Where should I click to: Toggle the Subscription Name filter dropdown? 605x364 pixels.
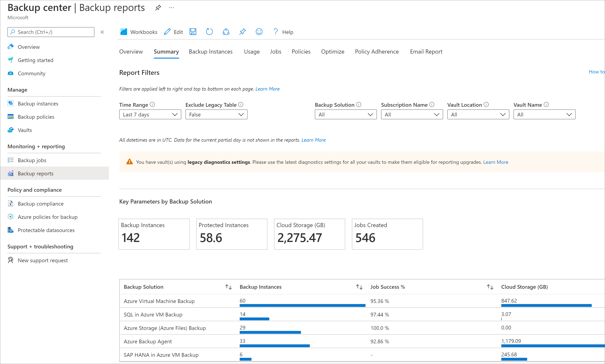pyautogui.click(x=411, y=114)
